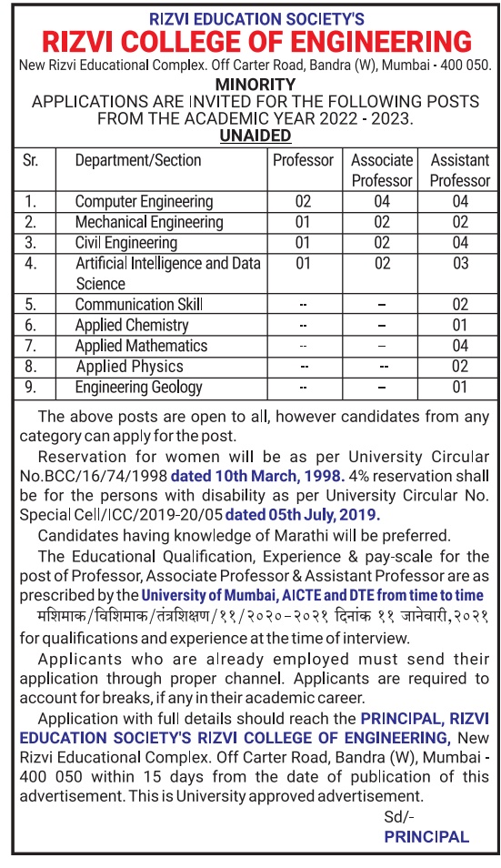Click the Assistant Professor column header
This screenshot has width=501, height=868.
coord(460,170)
